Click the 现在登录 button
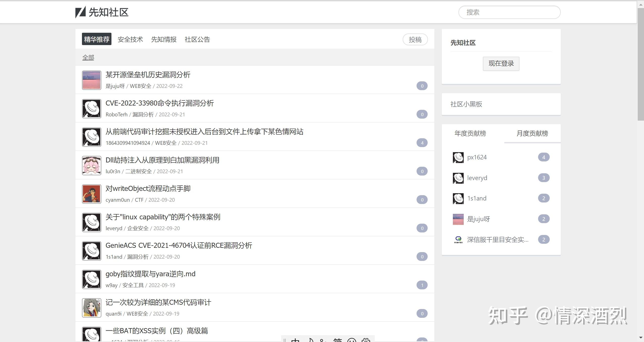The image size is (644, 342). [501, 63]
